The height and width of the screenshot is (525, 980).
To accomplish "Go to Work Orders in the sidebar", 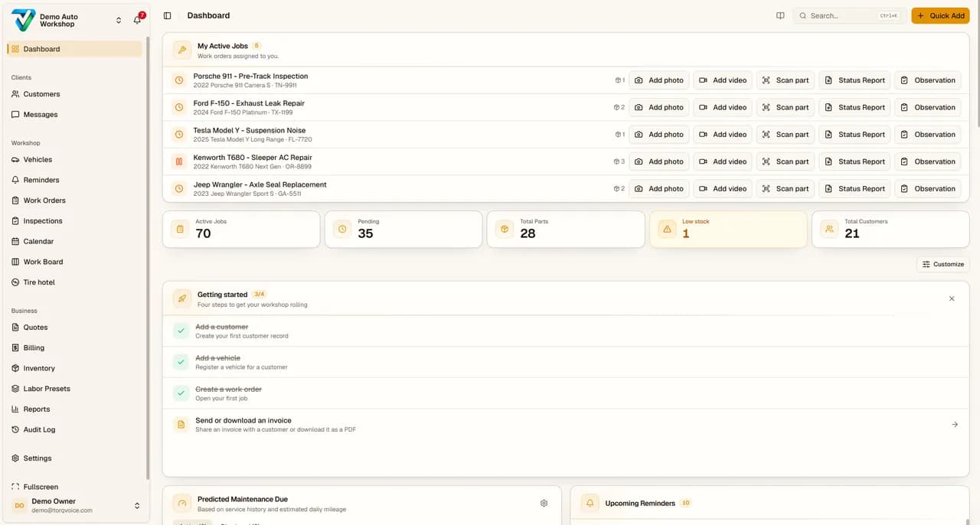I will [74, 201].
